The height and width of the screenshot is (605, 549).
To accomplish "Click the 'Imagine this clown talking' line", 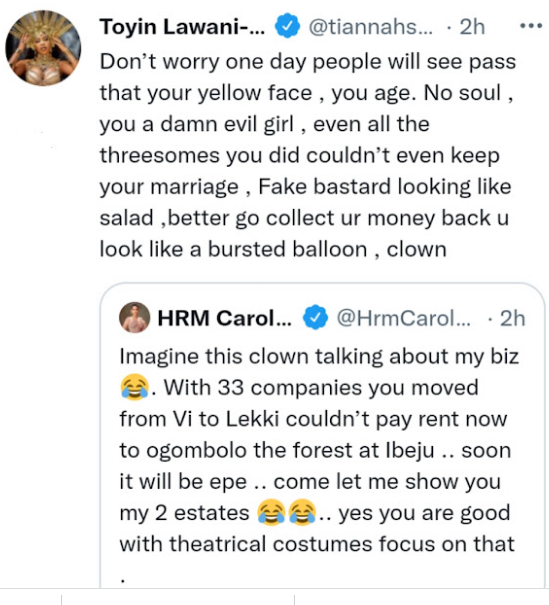I will pyautogui.click(x=319, y=356).
